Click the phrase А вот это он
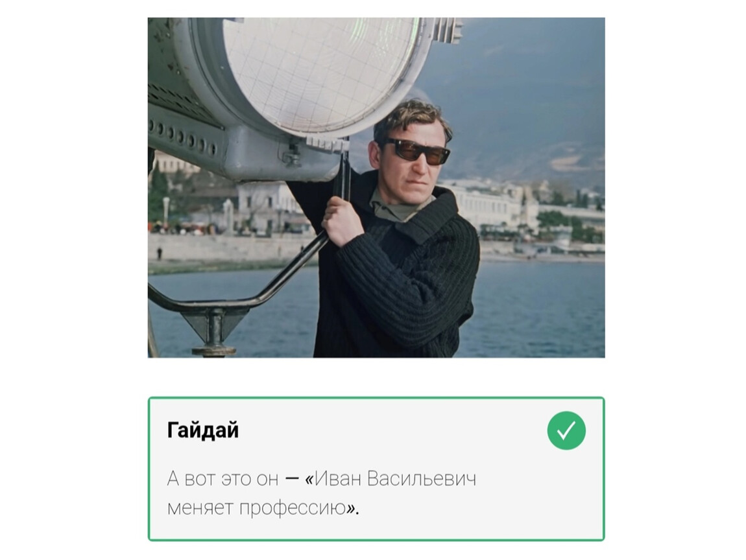This screenshot has height=560, width=746. point(223,479)
